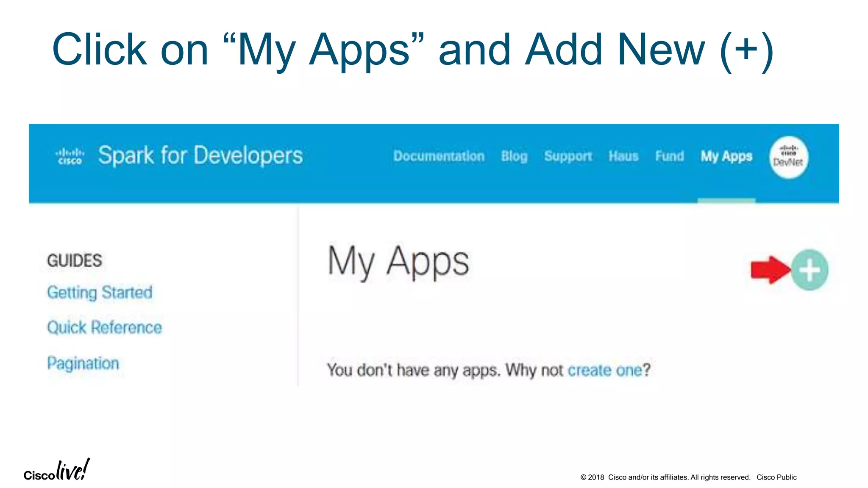
Task: Follow the "create one" link
Action: click(x=605, y=370)
